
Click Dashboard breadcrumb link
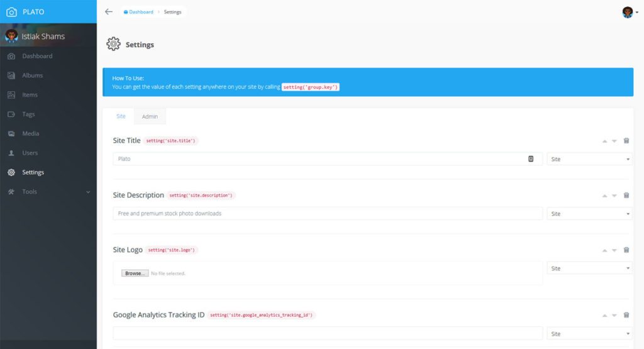[138, 12]
